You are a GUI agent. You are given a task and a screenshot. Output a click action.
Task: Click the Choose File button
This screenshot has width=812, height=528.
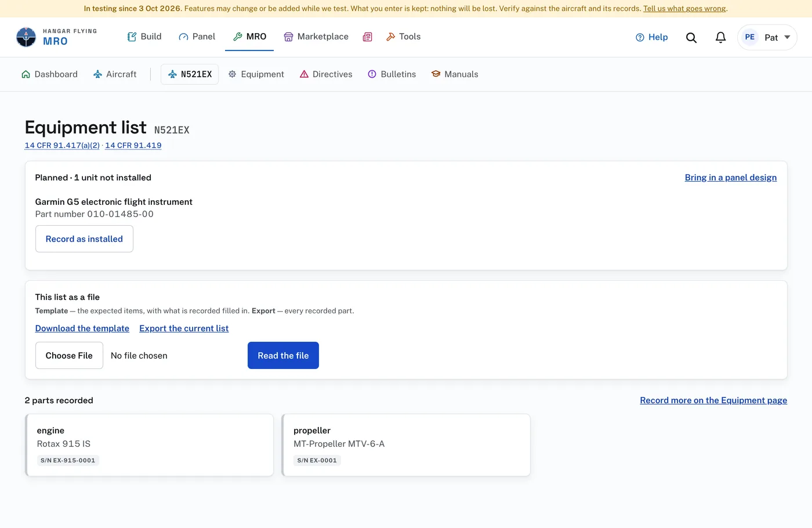(69, 356)
